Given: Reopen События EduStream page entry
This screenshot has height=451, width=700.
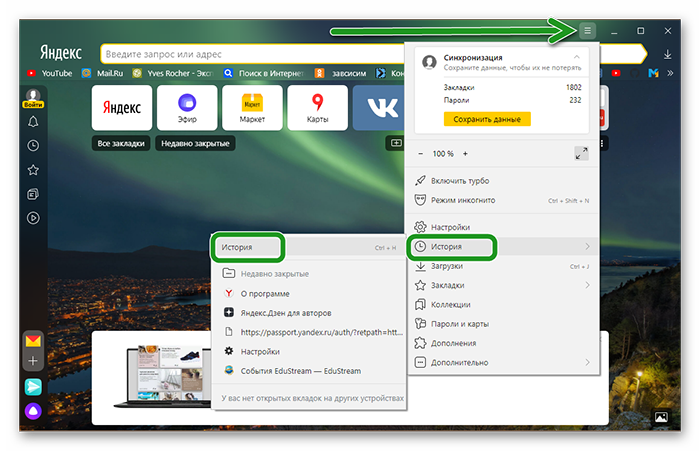Looking at the screenshot, I should point(308,371).
